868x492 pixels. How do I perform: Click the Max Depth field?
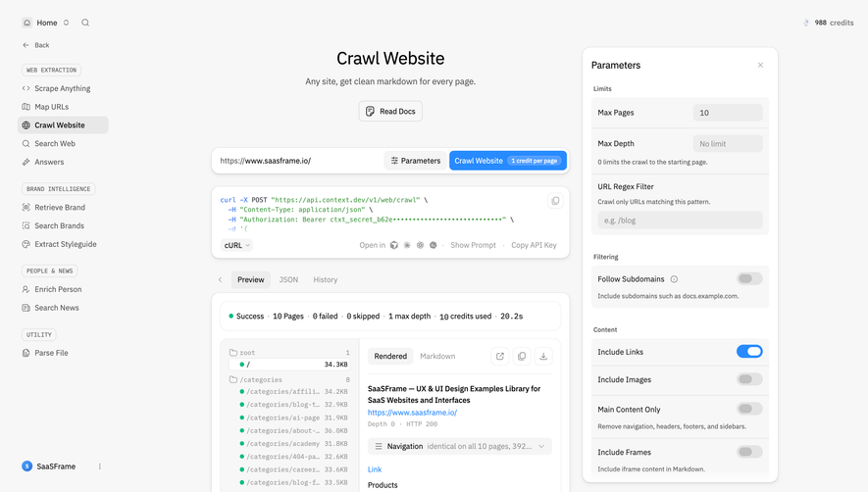728,144
